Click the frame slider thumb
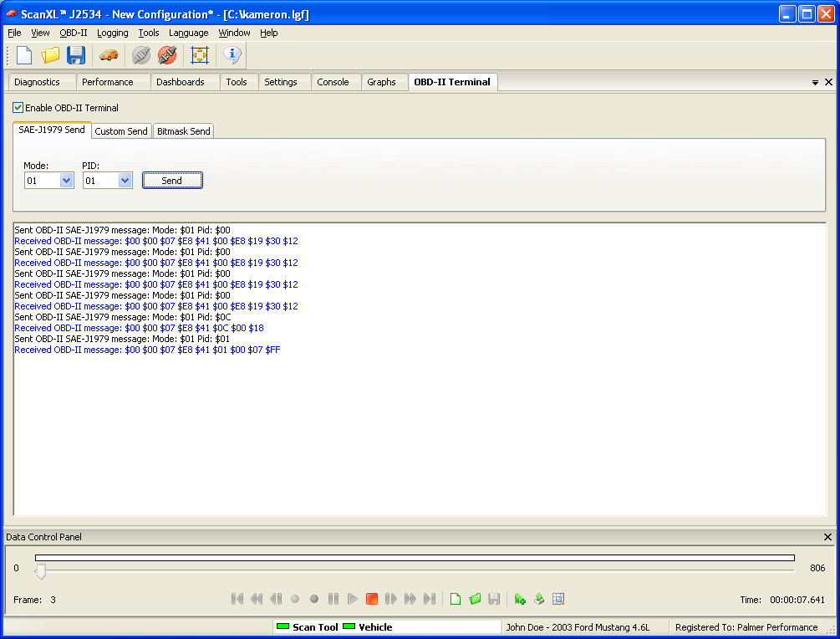 [x=41, y=571]
